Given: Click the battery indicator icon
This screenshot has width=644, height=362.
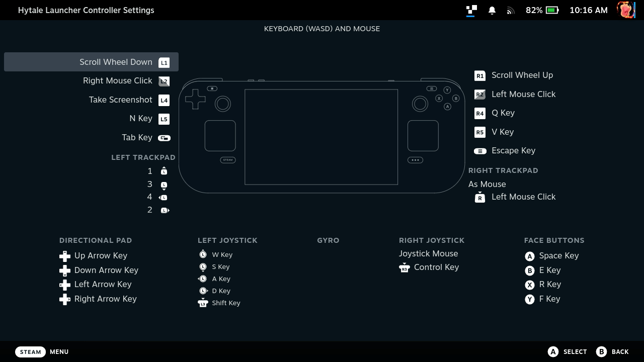Looking at the screenshot, I should [x=552, y=10].
